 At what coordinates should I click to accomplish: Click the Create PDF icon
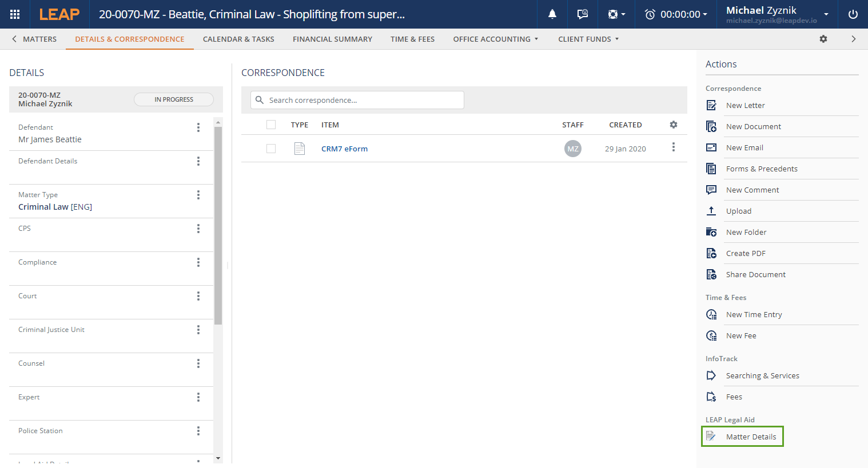pyautogui.click(x=711, y=253)
